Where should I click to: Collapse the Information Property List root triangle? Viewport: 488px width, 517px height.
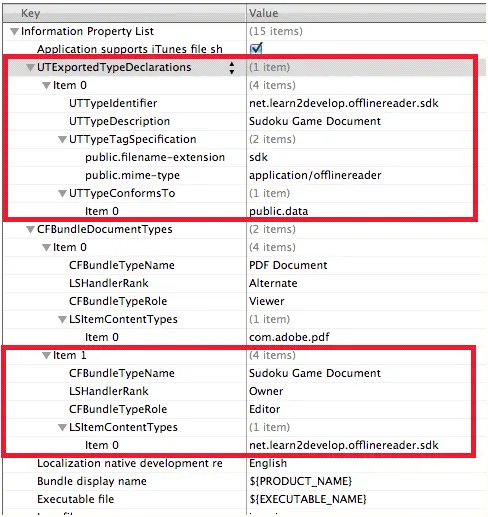coord(14,32)
